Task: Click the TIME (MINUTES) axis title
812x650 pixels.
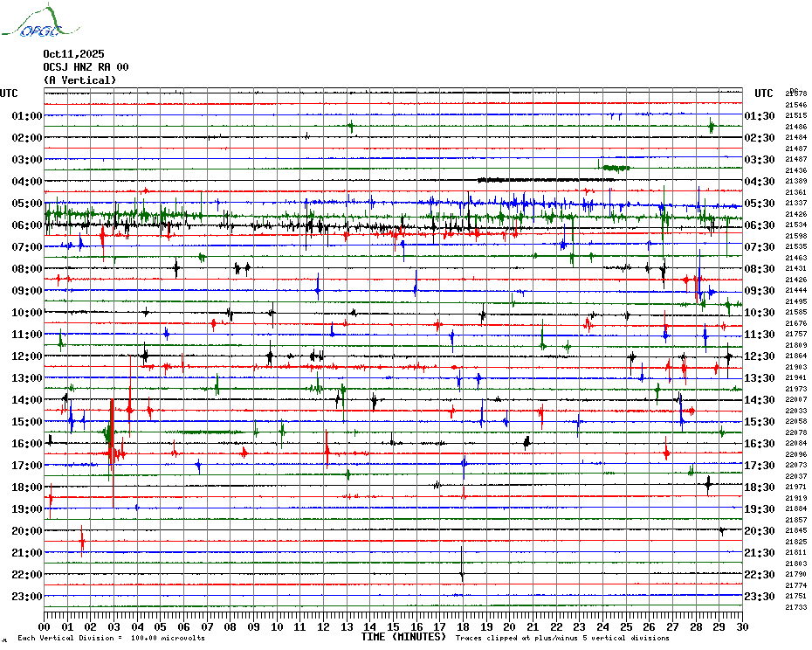Action: tap(403, 637)
